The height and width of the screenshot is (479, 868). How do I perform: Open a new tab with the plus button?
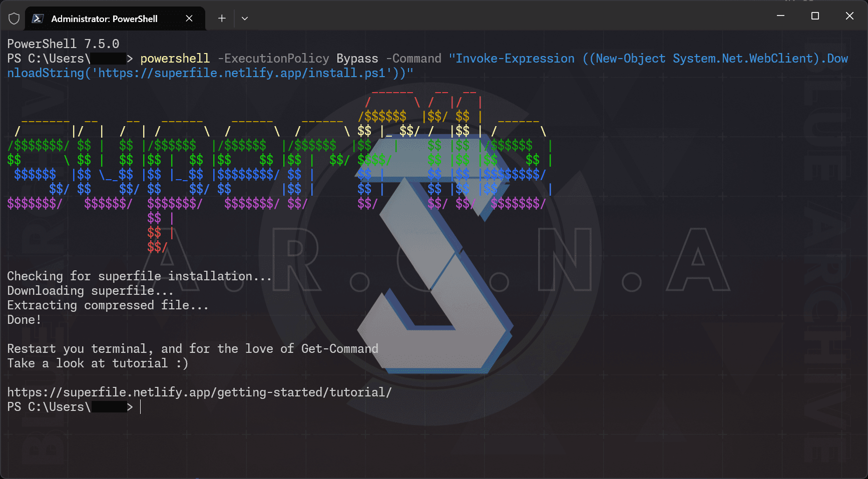pos(222,19)
